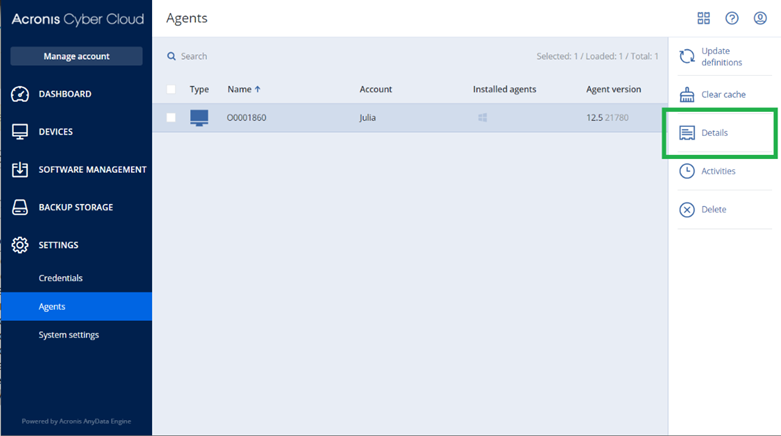
Task: Open the help question mark icon
Action: click(x=732, y=18)
